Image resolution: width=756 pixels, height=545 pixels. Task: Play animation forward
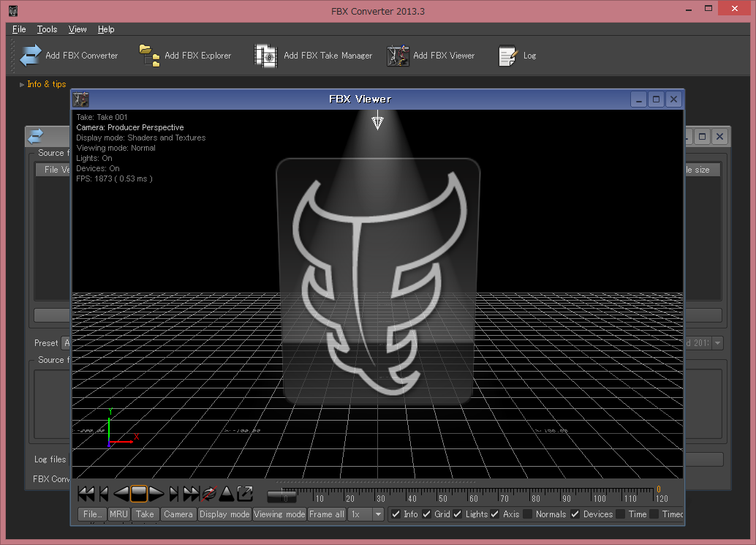pos(156,493)
